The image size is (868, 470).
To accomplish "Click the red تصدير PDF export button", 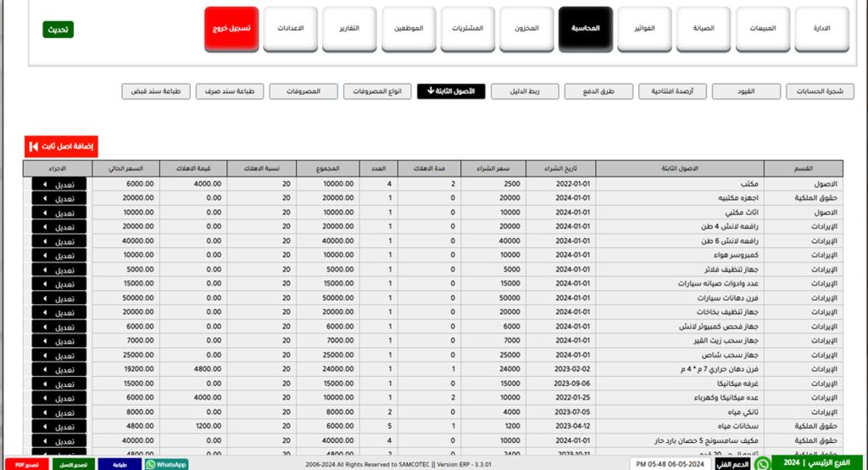I will click(24, 464).
